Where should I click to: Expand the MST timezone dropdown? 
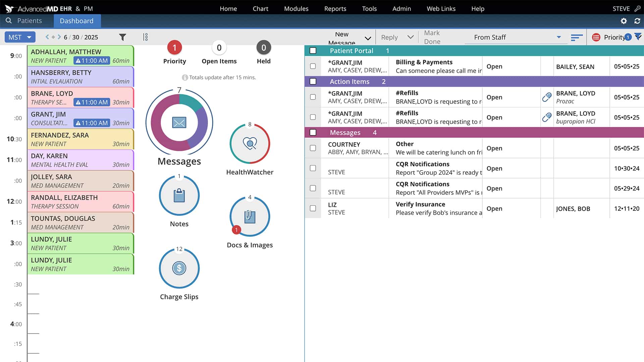[20, 37]
